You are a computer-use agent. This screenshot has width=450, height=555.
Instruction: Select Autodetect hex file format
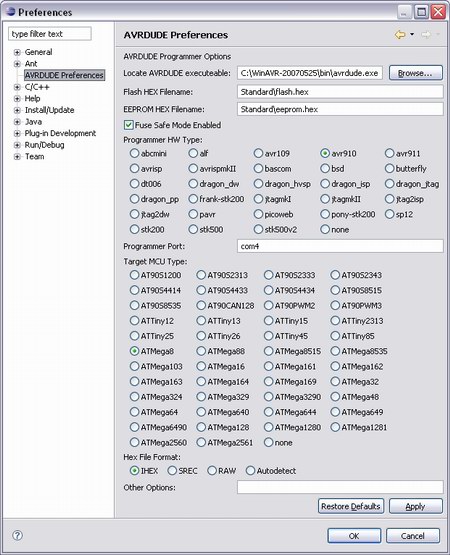(250, 471)
